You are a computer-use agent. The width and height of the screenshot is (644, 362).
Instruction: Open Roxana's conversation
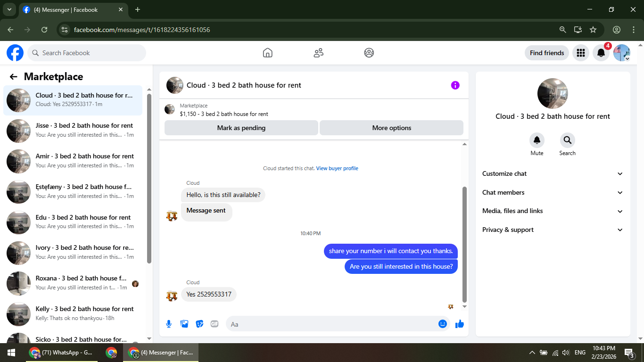click(73, 283)
